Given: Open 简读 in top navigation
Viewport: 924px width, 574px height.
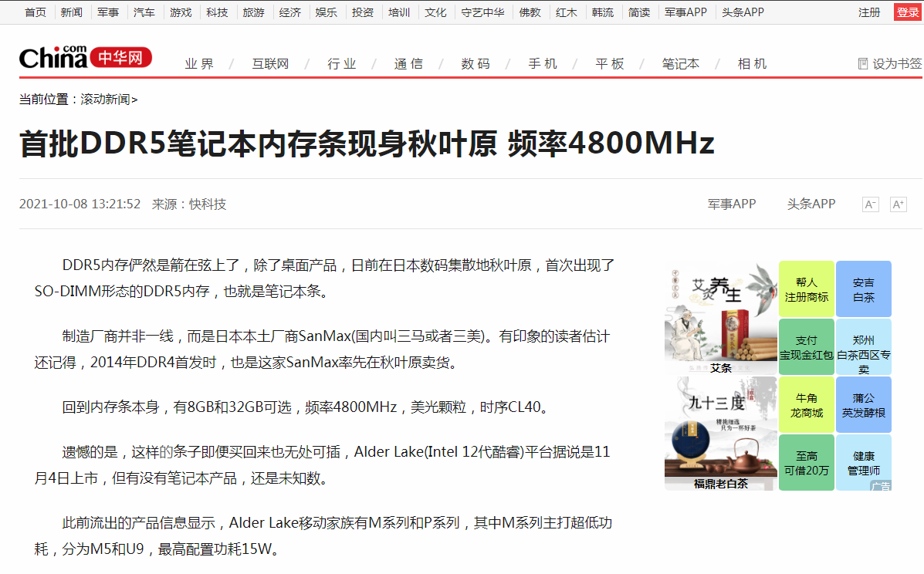Looking at the screenshot, I should click(x=639, y=12).
